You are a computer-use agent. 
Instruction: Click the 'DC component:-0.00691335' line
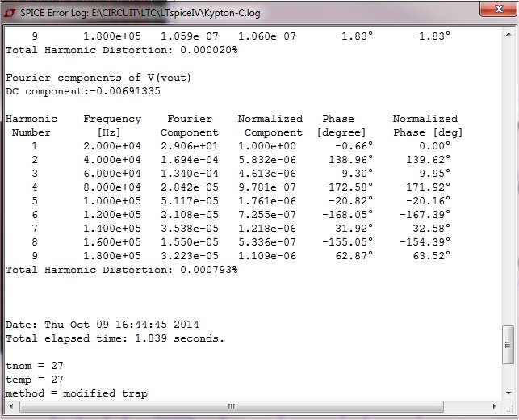[x=83, y=91]
